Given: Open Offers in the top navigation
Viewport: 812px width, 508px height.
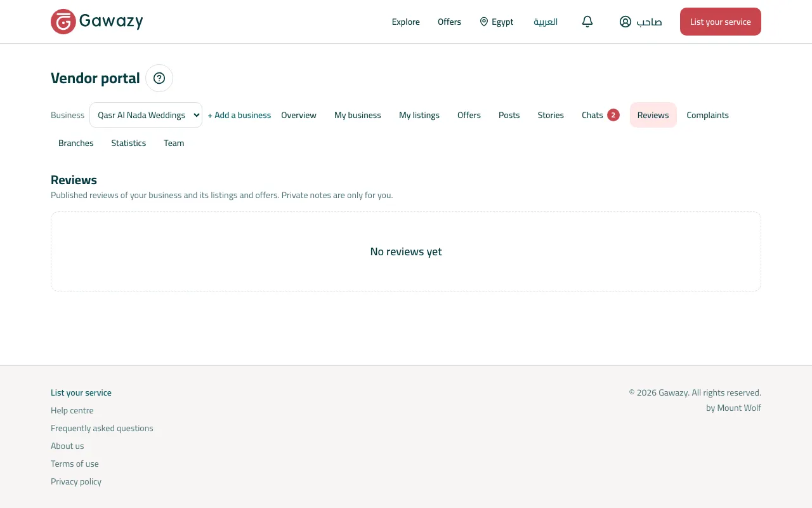Looking at the screenshot, I should pyautogui.click(x=449, y=22).
